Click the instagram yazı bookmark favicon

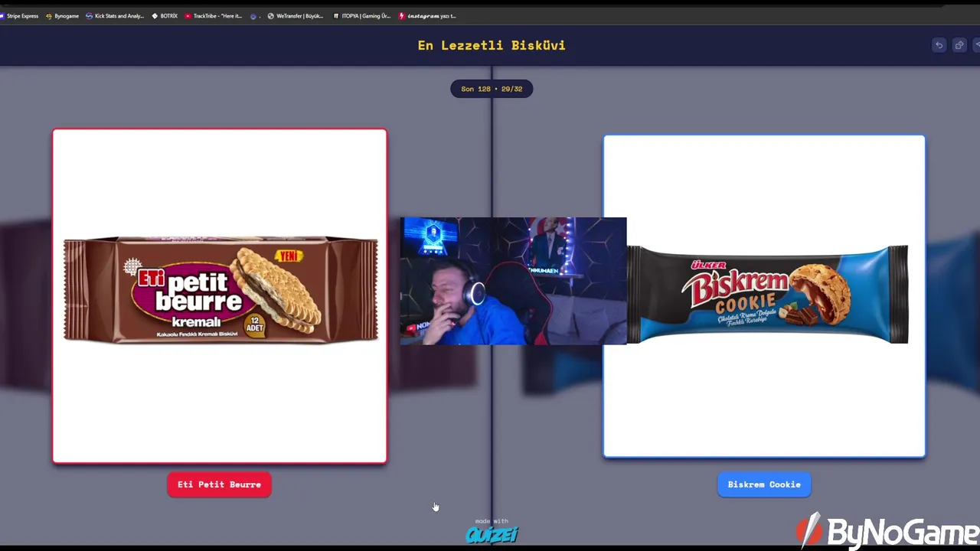[402, 16]
